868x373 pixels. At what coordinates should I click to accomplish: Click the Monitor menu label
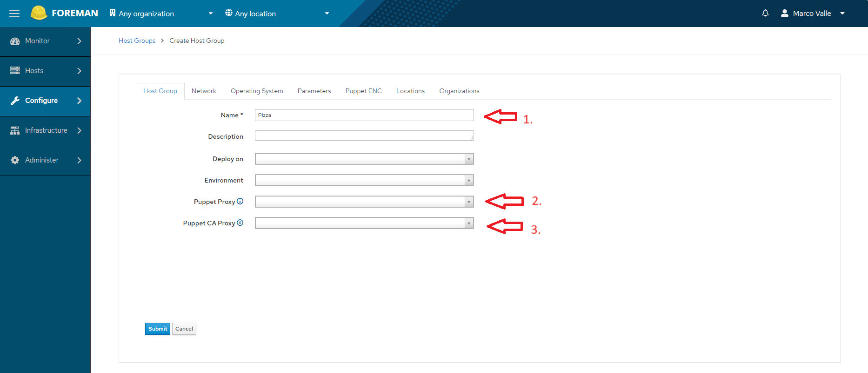pos(37,41)
